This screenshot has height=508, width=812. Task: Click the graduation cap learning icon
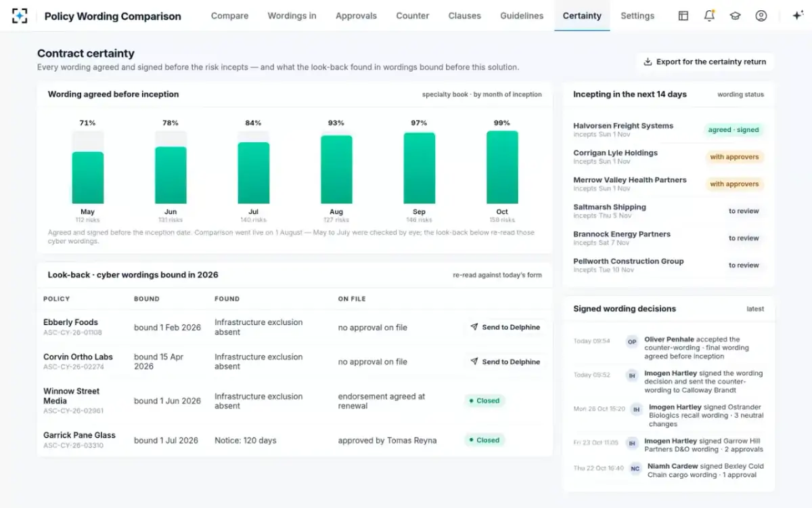pyautogui.click(x=735, y=16)
